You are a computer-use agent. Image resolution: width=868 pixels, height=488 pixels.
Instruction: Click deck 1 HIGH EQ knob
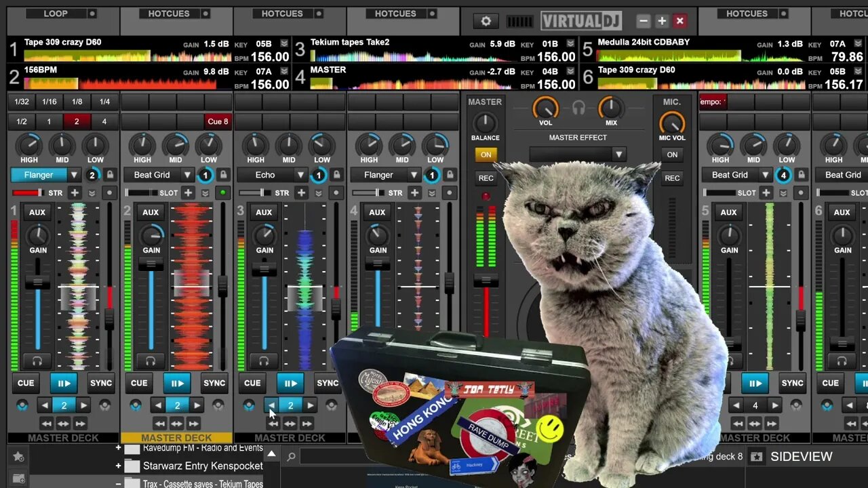pyautogui.click(x=29, y=145)
